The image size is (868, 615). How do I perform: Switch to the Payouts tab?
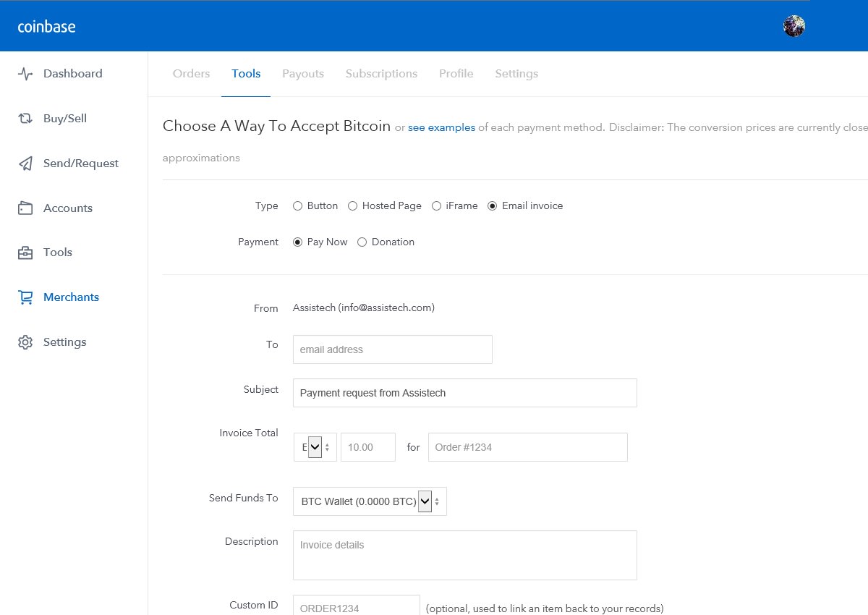point(303,74)
